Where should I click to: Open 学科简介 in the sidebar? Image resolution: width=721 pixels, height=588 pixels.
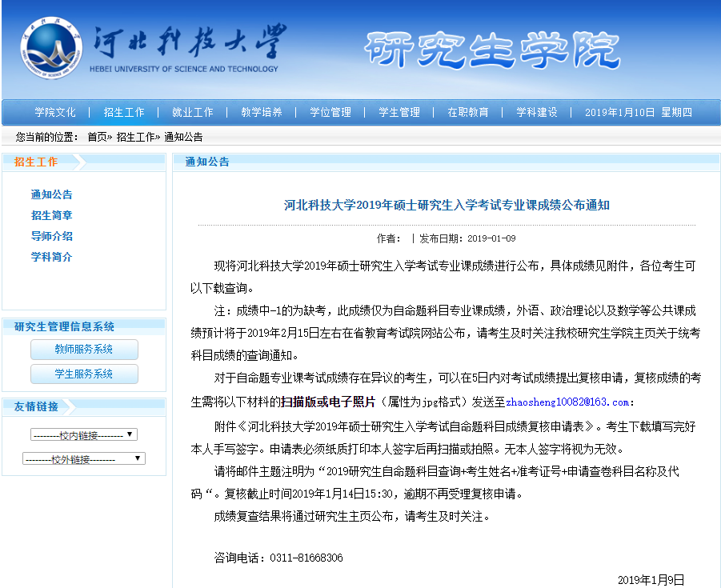tap(52, 257)
